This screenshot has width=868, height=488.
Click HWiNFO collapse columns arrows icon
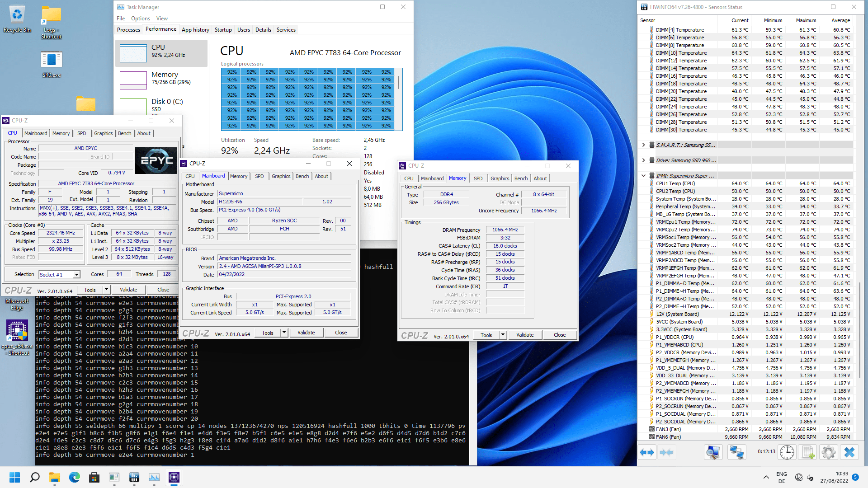[666, 452]
